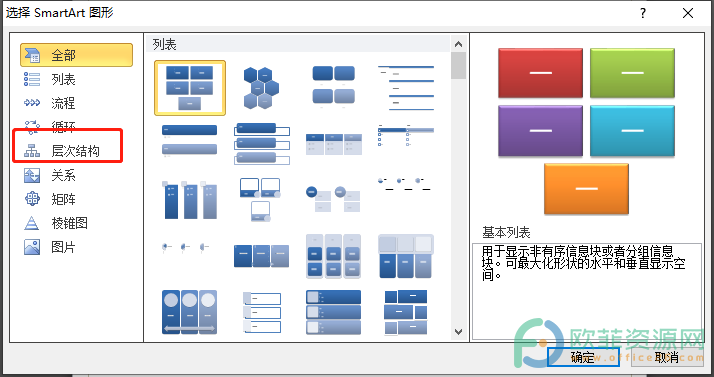Choose the two-circle stacked list layout
Screen dimensions: 714x377
tap(333, 199)
